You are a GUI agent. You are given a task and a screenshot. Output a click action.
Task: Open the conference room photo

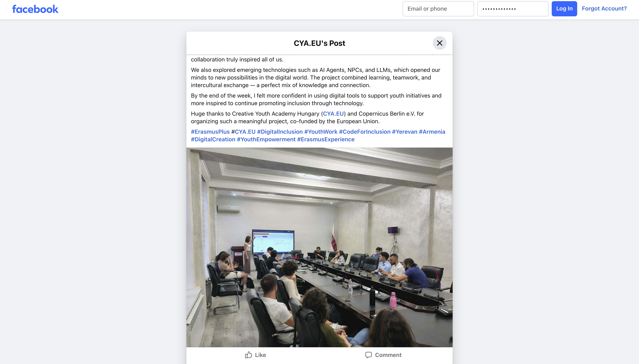(x=319, y=247)
